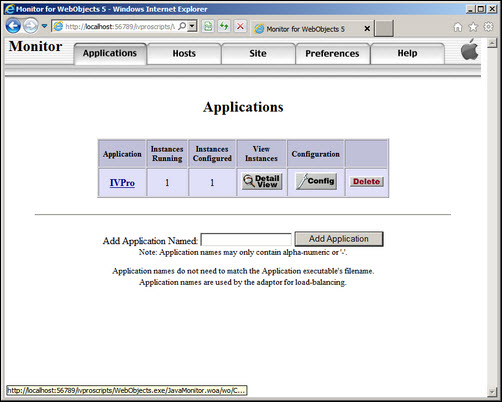Click the browser Forward arrow button
This screenshot has height=402, width=502.
[x=31, y=26]
